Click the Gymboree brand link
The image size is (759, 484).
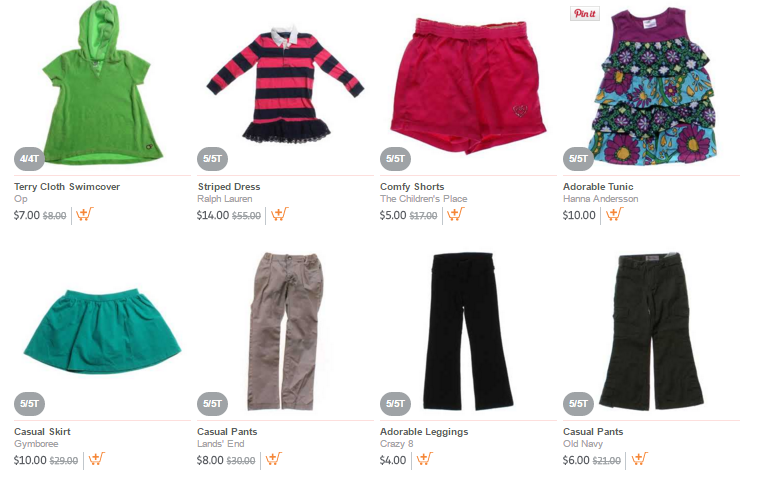pyautogui.click(x=36, y=443)
